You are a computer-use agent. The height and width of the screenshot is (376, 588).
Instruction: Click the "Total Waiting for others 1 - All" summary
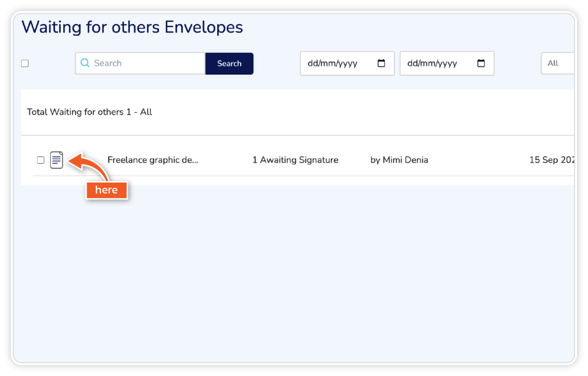coord(90,112)
